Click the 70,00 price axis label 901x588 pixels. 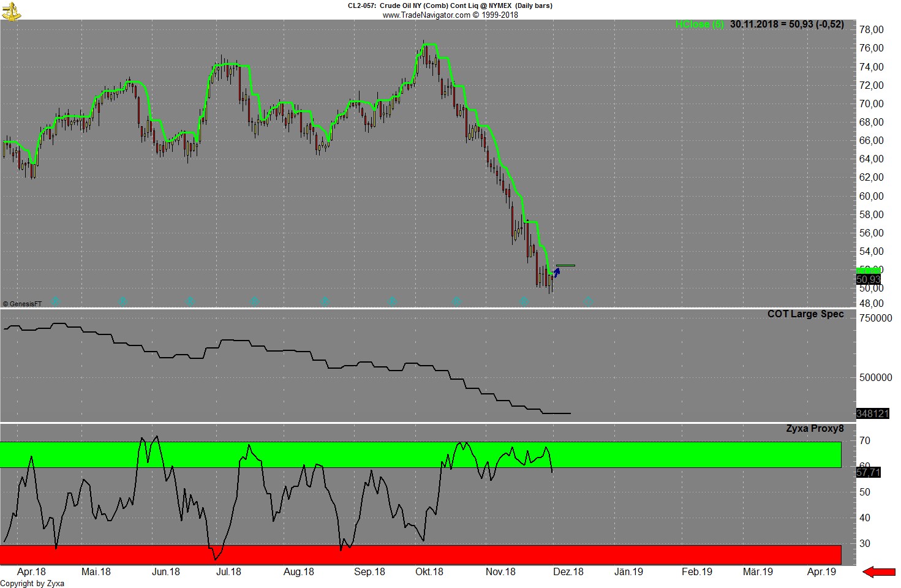pyautogui.click(x=872, y=104)
